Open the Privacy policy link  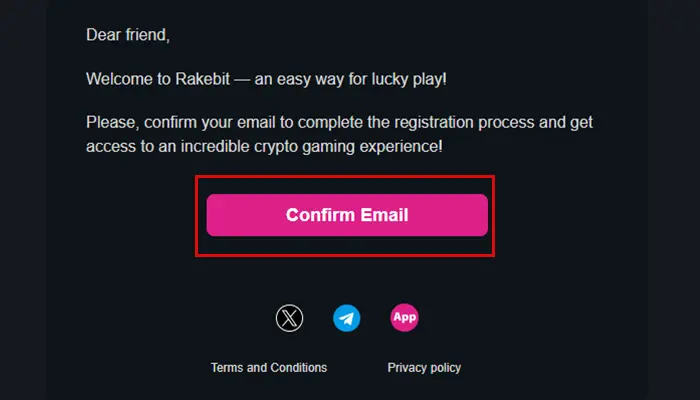(424, 368)
